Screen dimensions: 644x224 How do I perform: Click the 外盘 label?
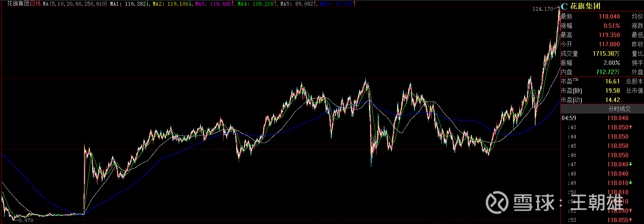point(637,72)
